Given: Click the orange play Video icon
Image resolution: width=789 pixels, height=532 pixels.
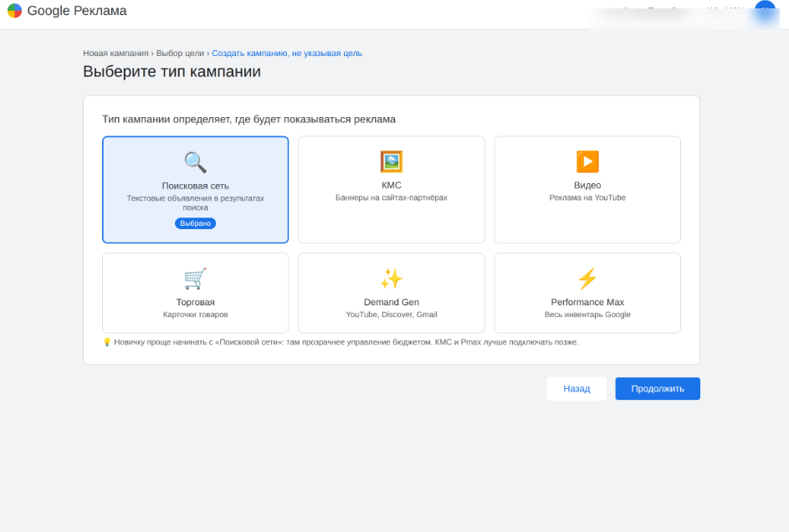Looking at the screenshot, I should [x=587, y=161].
